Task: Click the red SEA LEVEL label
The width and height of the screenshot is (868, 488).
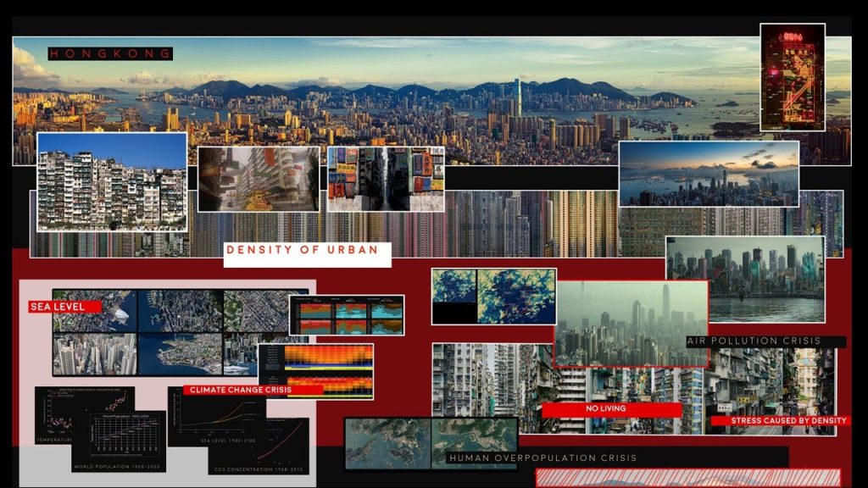Action: 64,306
